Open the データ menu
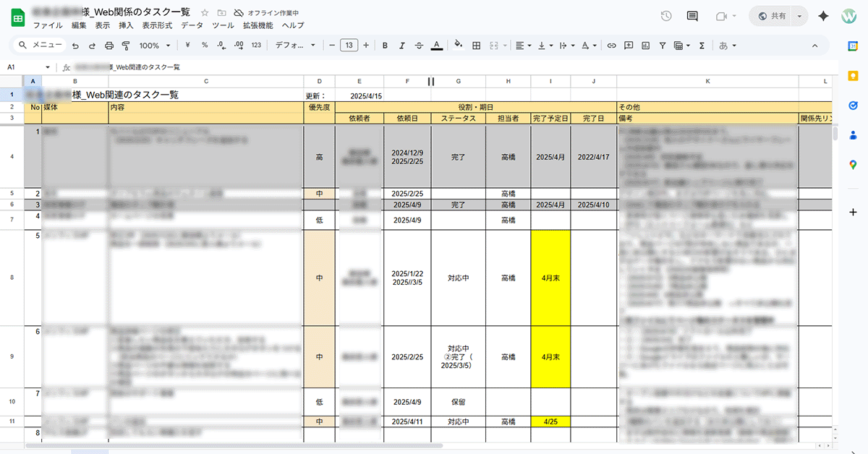 pos(192,25)
